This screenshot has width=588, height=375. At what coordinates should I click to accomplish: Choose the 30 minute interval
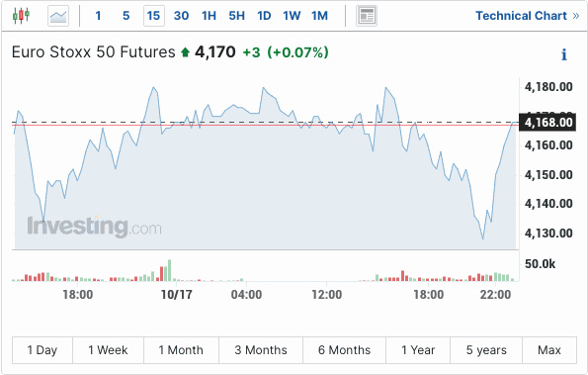point(181,16)
